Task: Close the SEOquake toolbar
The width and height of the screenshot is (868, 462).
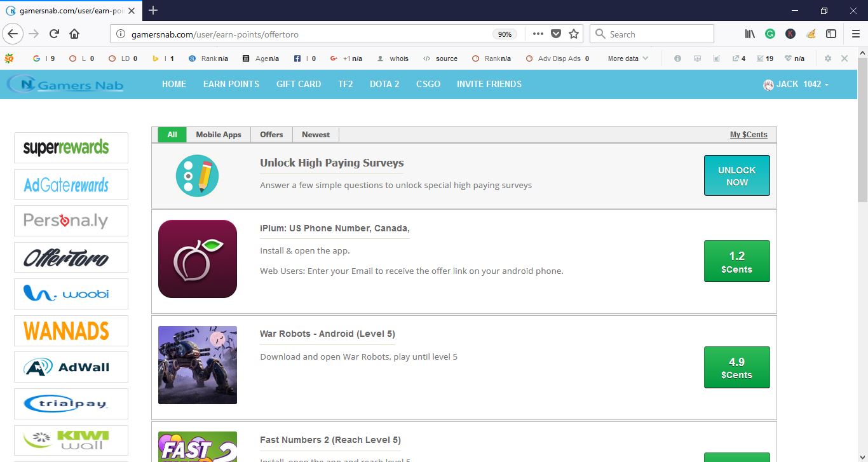Action: tap(844, 58)
